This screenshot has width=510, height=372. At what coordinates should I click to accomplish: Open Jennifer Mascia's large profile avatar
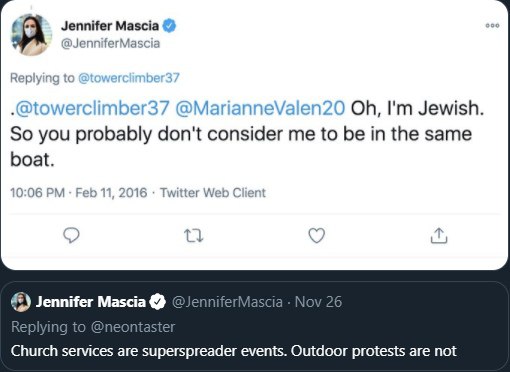pos(31,35)
